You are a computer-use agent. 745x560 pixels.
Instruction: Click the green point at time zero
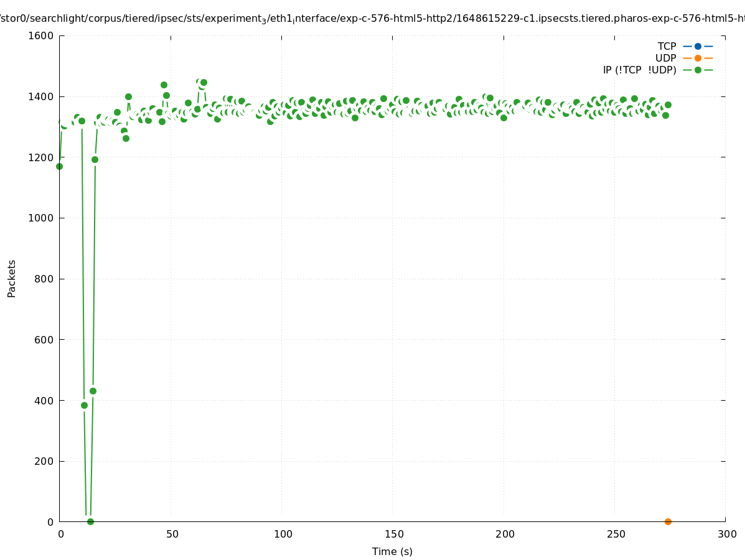coord(59,166)
